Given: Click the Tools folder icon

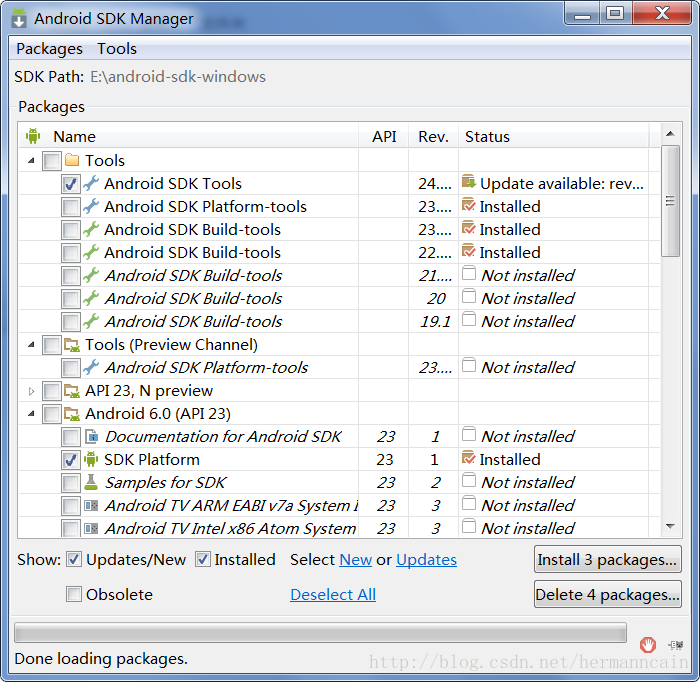Looking at the screenshot, I should coord(72,160).
